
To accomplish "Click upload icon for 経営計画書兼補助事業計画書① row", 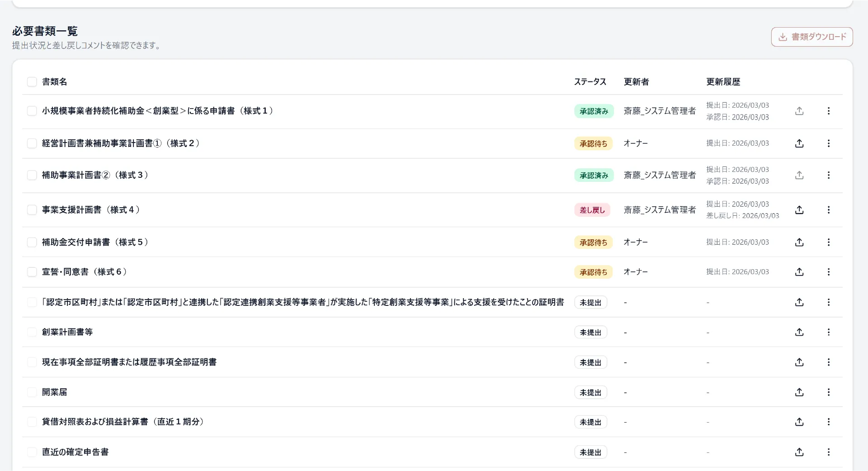I will (799, 143).
